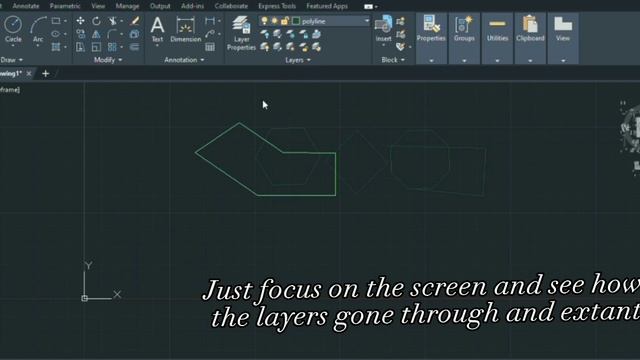Click the layer Unlock icon
Viewport: 640px width, 360px height.
[303, 47]
